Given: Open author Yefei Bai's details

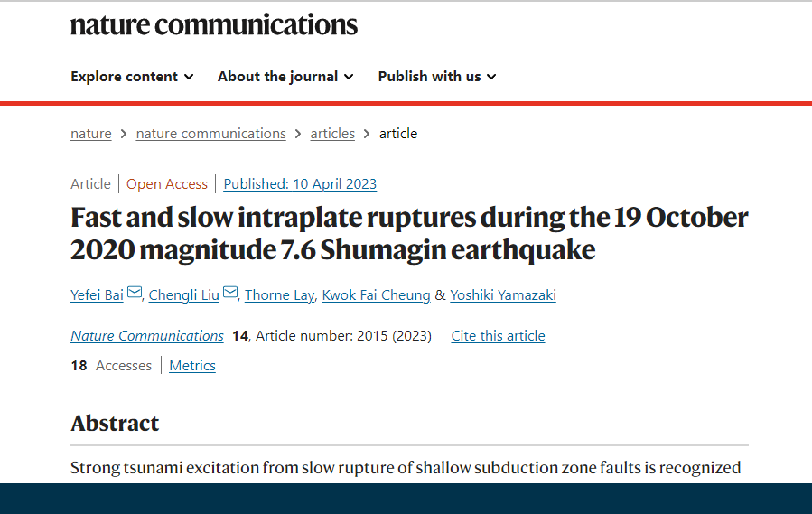Looking at the screenshot, I should tap(97, 294).
